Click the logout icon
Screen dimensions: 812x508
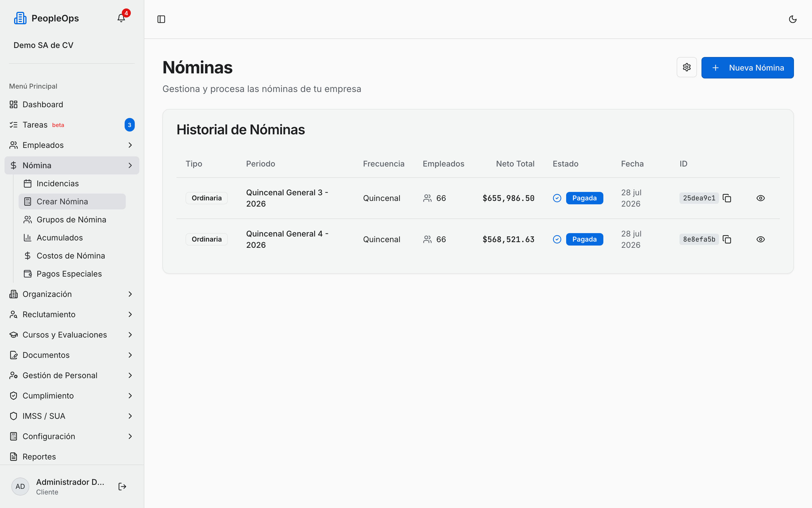122,487
